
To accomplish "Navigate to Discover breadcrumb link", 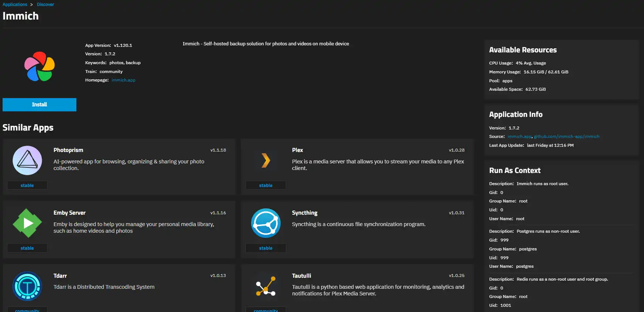I will tap(45, 4).
